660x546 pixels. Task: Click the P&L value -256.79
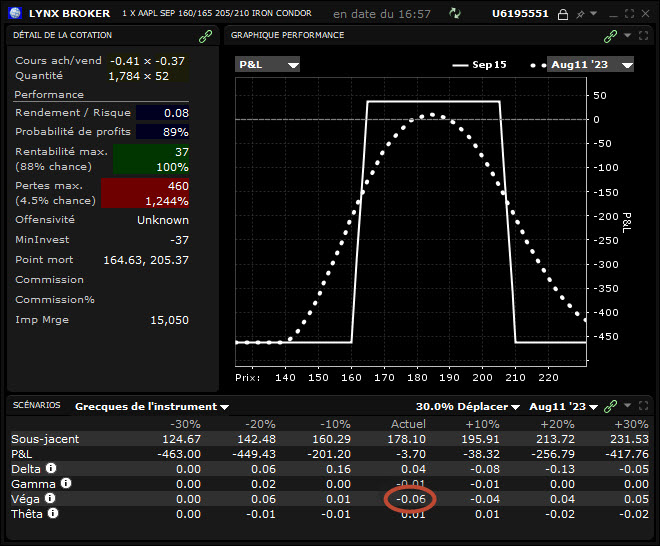click(x=553, y=454)
